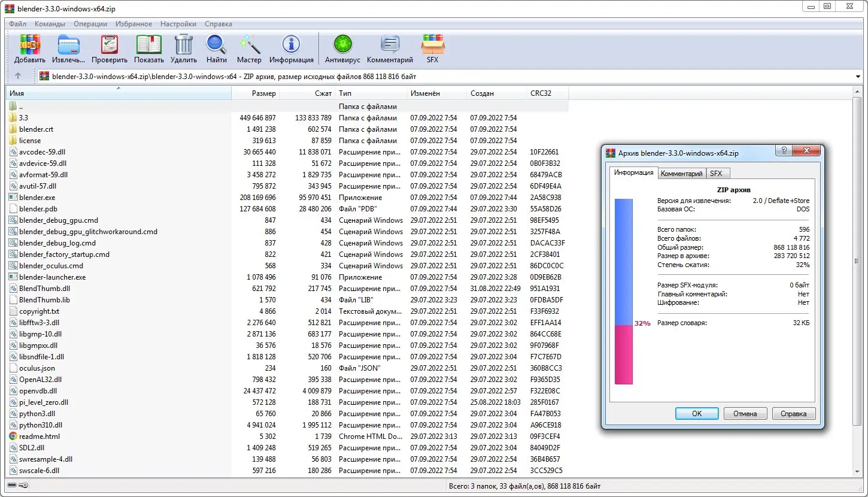This screenshot has height=497, width=868.
Task: Sort by the Тип column header
Action: click(371, 93)
